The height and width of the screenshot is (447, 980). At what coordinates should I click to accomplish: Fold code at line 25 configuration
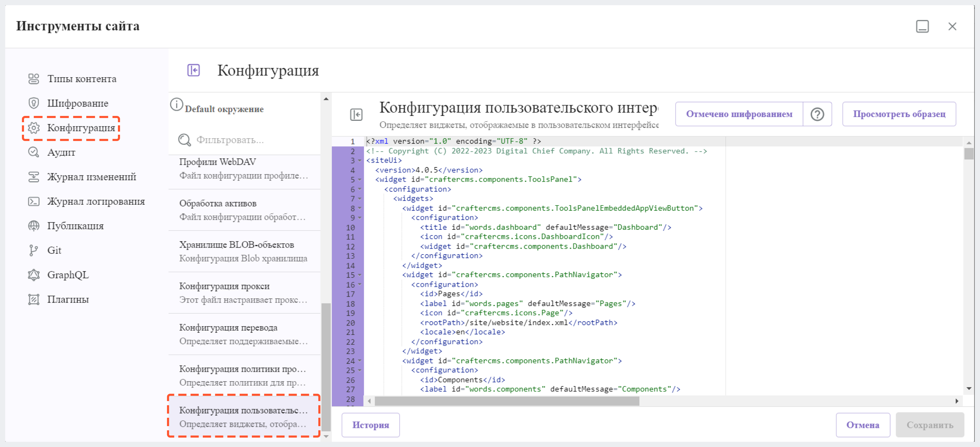click(x=359, y=370)
